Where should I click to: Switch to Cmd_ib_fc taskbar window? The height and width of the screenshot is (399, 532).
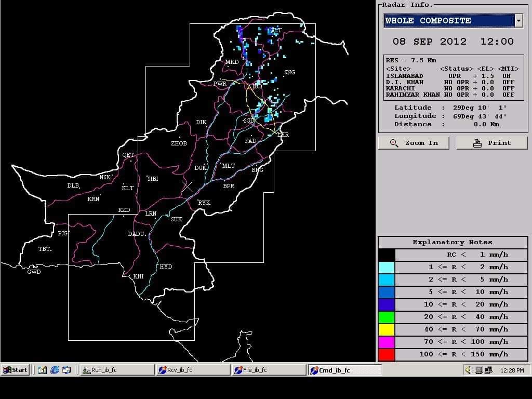345,370
